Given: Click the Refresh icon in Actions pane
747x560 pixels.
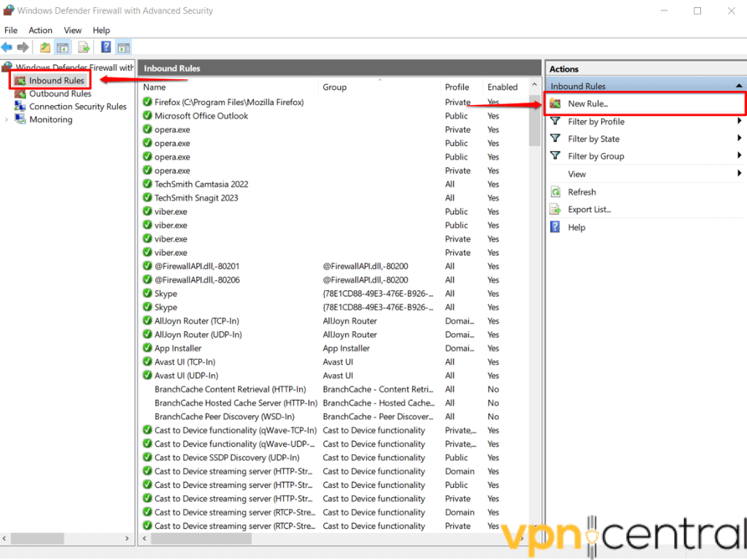Looking at the screenshot, I should click(555, 192).
